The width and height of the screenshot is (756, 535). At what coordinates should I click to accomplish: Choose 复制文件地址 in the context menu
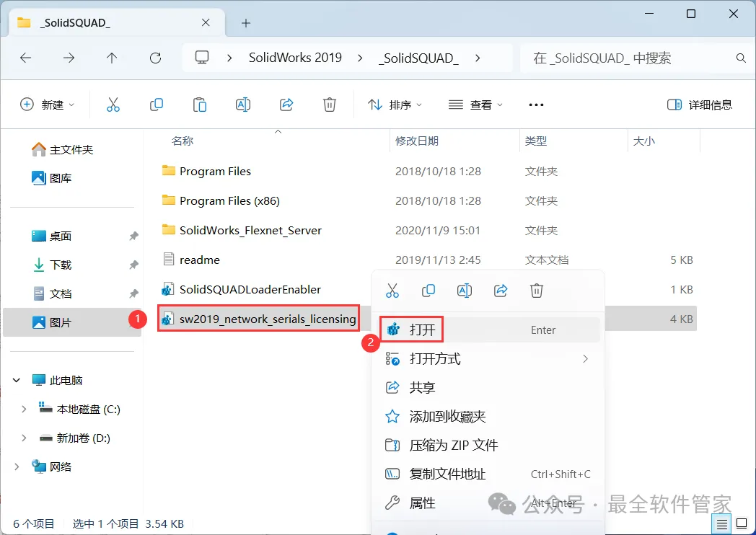pyautogui.click(x=488, y=474)
